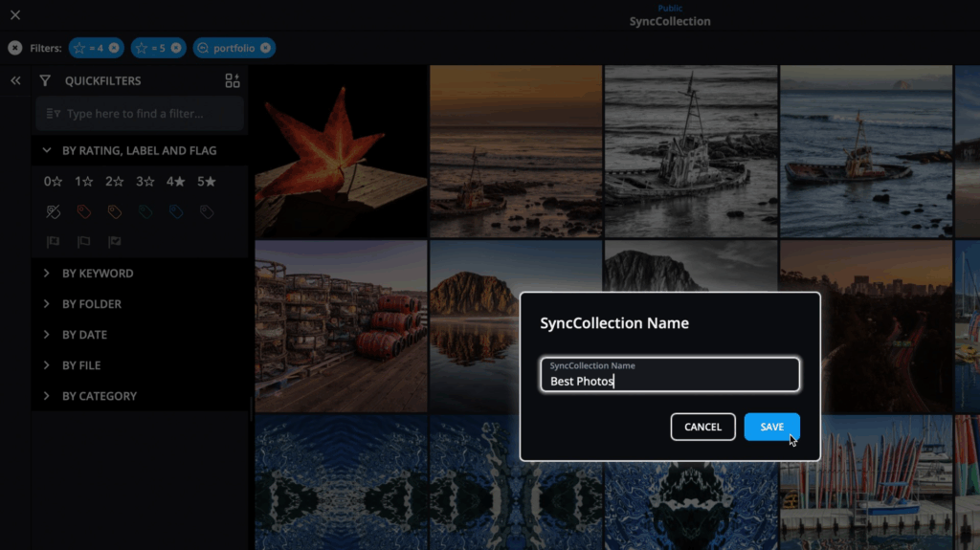Image resolution: width=980 pixels, height=550 pixels.
Task: Remove the portfolio search filter chip
Action: pyautogui.click(x=266, y=48)
